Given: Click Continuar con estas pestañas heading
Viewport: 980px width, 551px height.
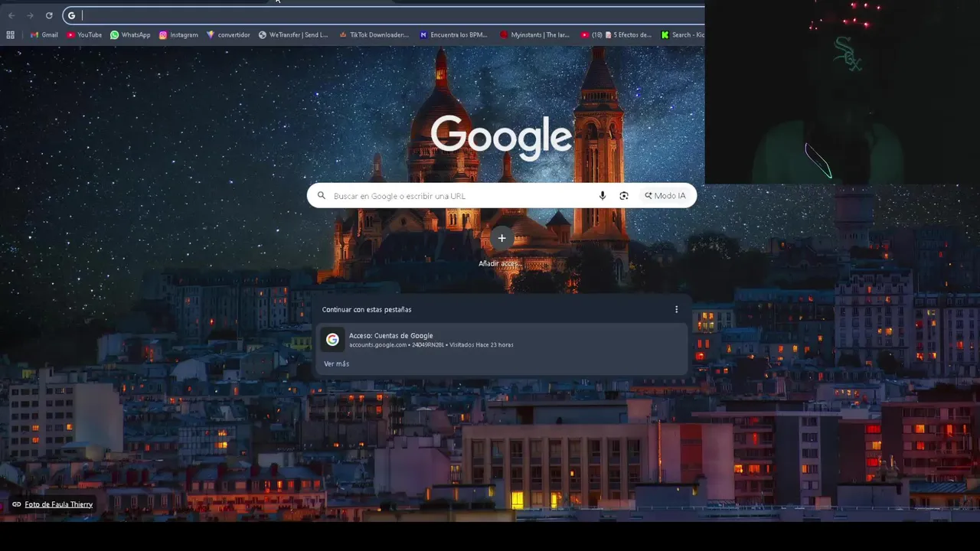Looking at the screenshot, I should [367, 309].
